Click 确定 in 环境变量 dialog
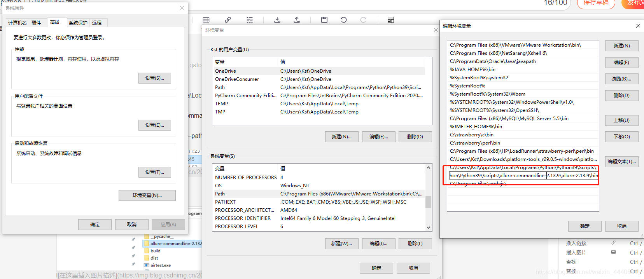The image size is (644, 279). tap(376, 268)
